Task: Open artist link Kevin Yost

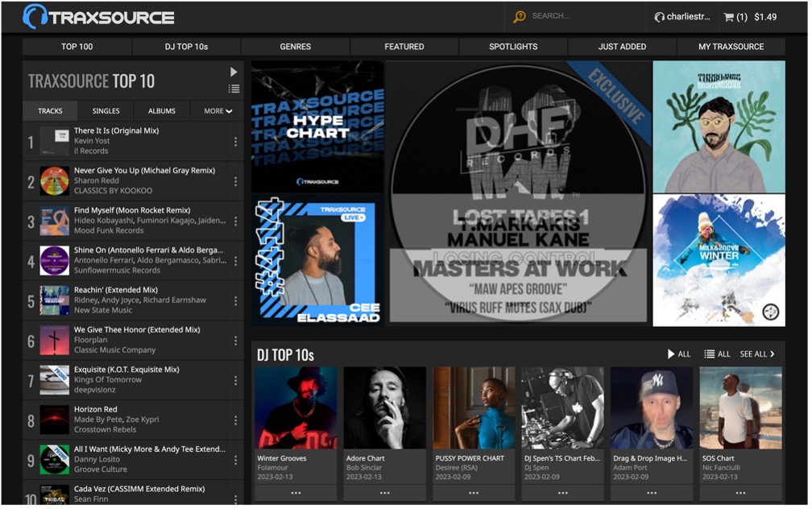Action: coord(92,141)
